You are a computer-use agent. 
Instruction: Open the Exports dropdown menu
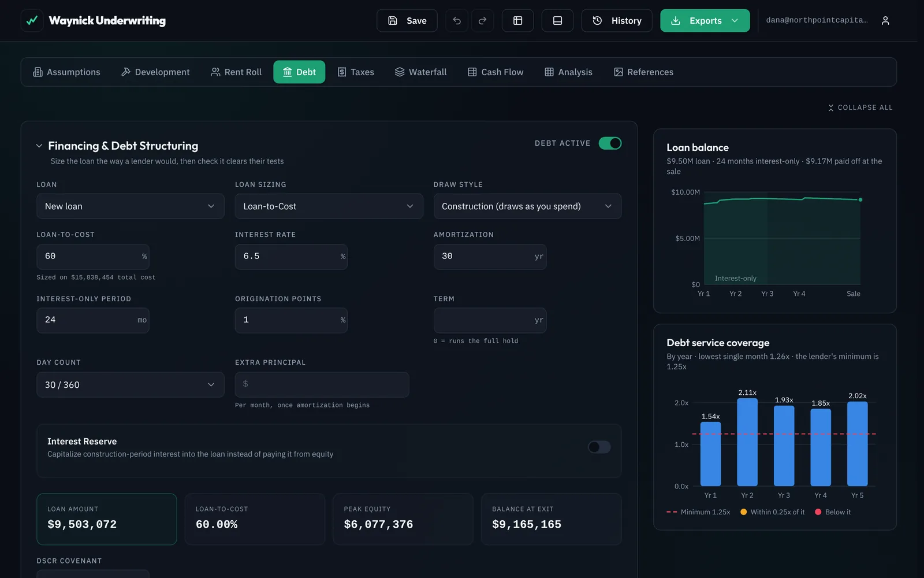705,21
